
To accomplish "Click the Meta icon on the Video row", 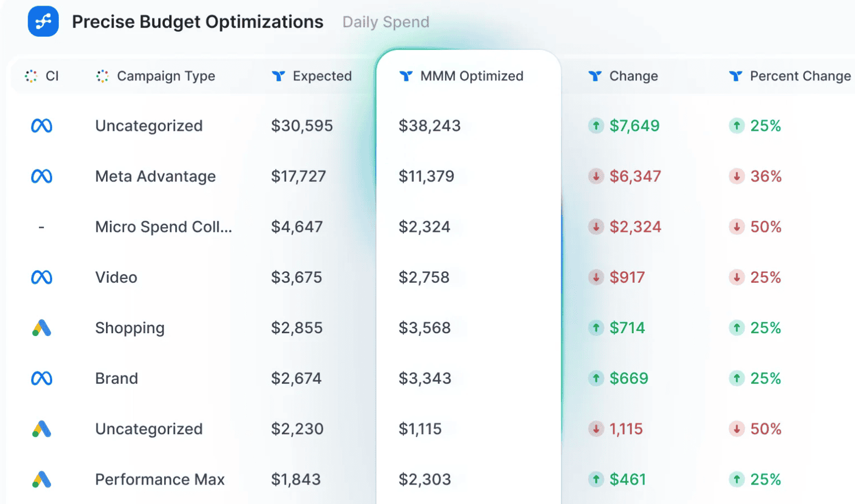I will click(x=43, y=277).
